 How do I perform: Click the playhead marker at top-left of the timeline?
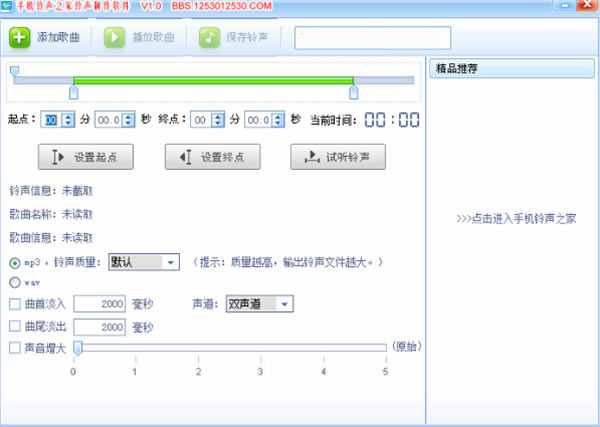(14, 70)
